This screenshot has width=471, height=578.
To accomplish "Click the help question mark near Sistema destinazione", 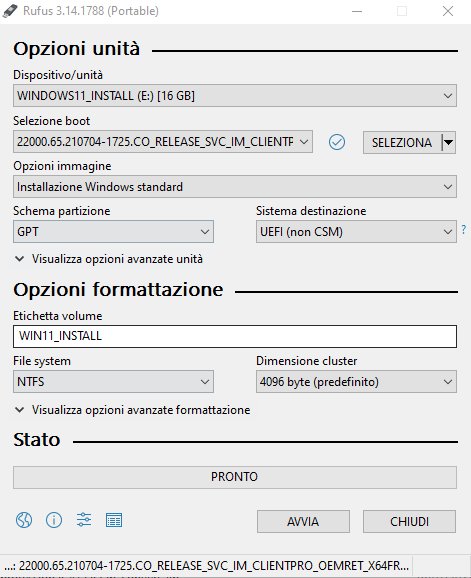I will (x=464, y=230).
